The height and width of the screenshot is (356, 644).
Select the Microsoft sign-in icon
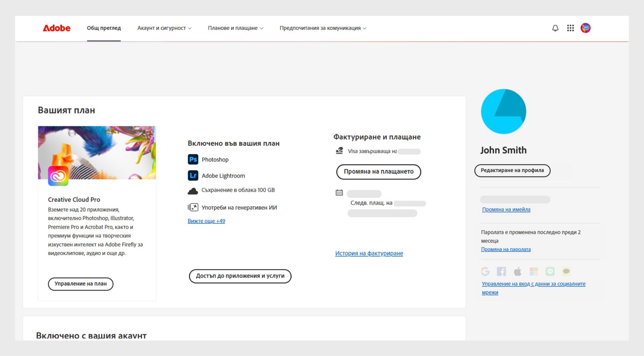pyautogui.click(x=533, y=271)
